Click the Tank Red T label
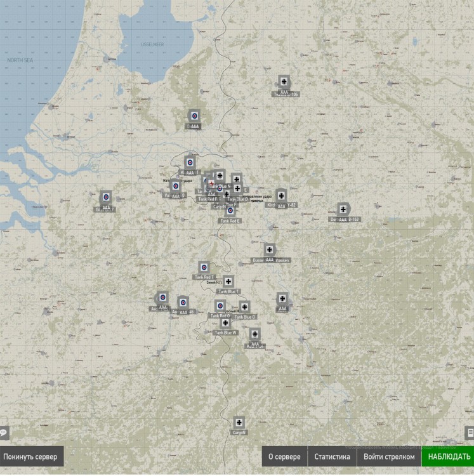This screenshot has height=476, width=474. pyautogui.click(x=204, y=277)
